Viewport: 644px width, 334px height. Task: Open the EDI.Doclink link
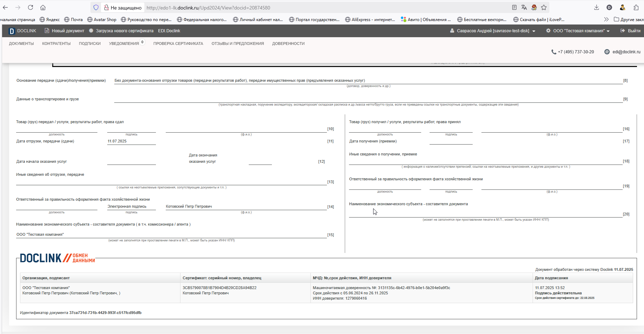(169, 31)
